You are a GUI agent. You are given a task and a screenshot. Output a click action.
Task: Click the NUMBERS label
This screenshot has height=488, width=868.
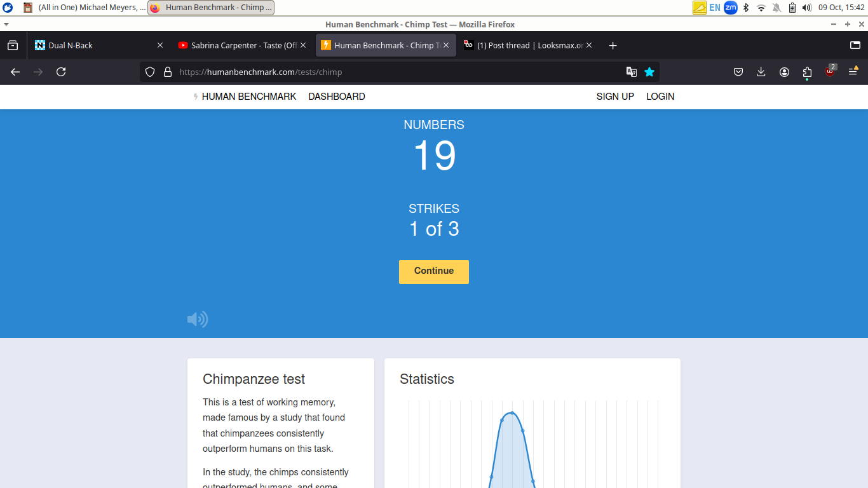click(434, 125)
